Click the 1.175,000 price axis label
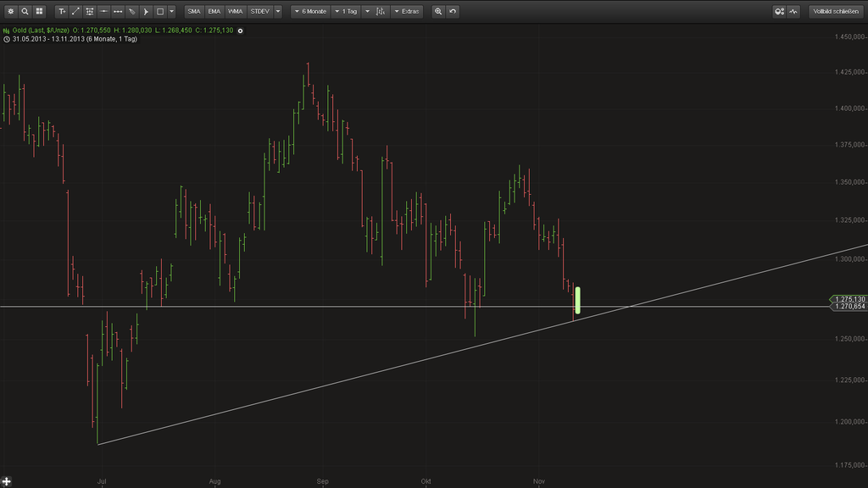This screenshot has height=488, width=868. pos(849,465)
